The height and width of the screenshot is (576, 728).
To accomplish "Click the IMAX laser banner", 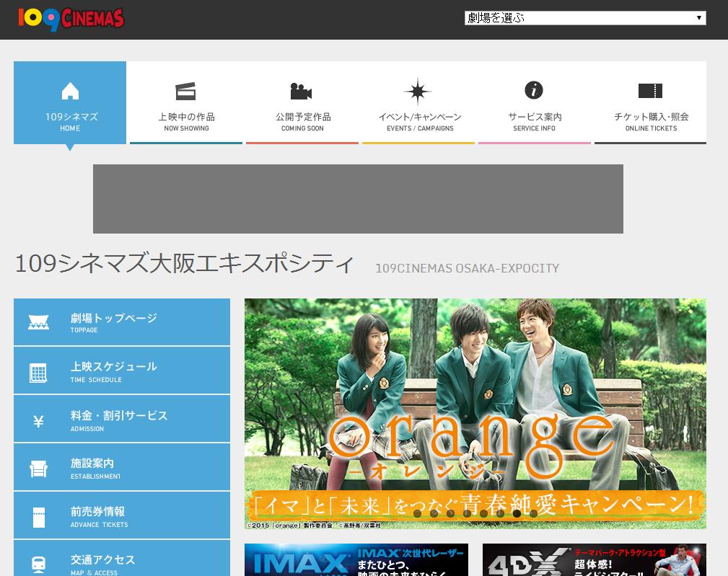I will point(356,559).
